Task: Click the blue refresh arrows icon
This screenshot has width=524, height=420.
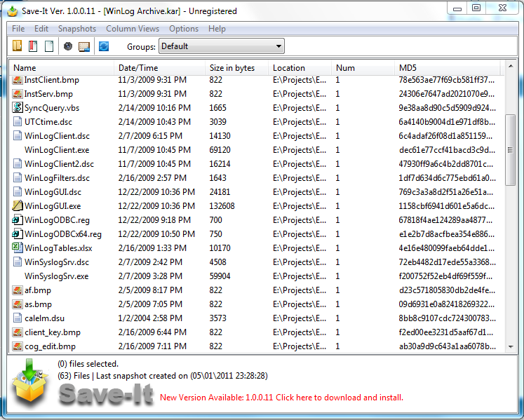Action: pos(104,46)
